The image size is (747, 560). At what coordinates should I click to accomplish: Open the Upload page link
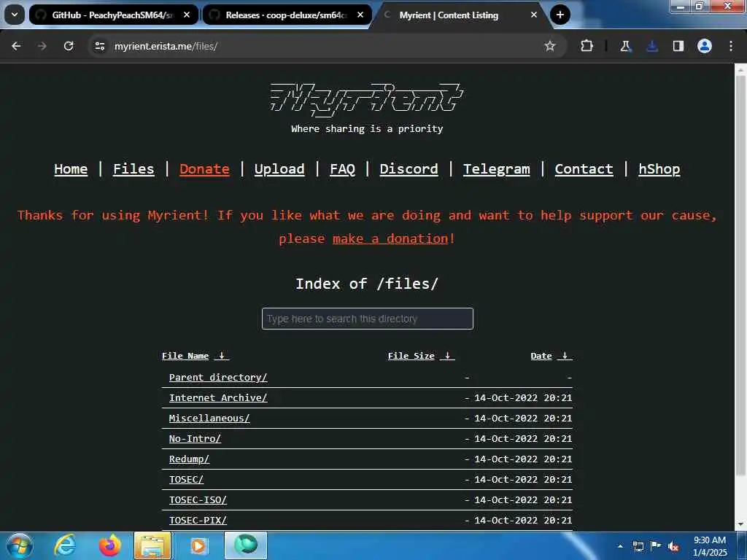(279, 169)
